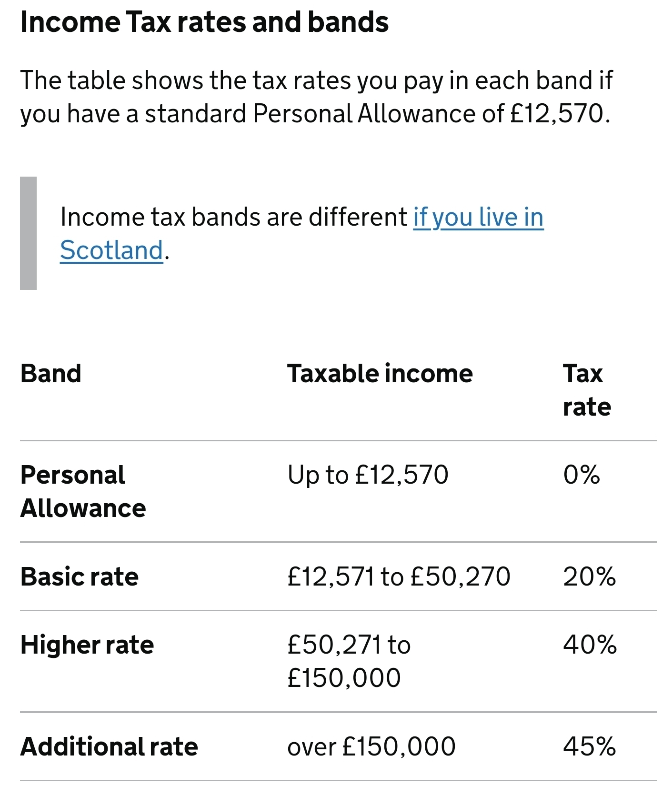Image resolution: width=672 pixels, height=805 pixels.
Task: Click the "Tax rate" column header
Action: point(586,390)
